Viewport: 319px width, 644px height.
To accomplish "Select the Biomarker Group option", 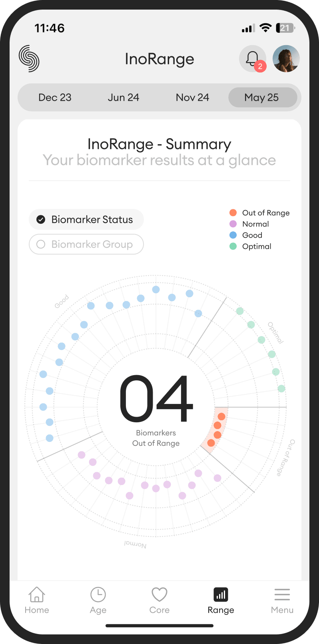I will coord(86,244).
